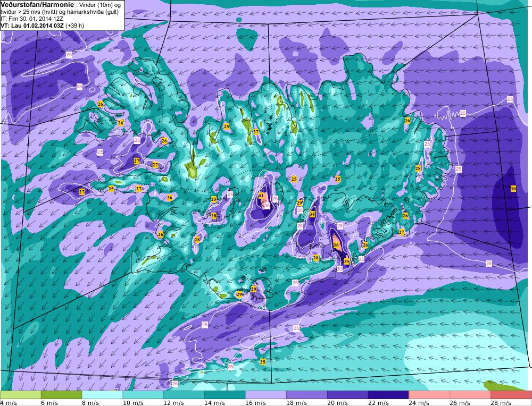Select the 'VT: Lau 01.02.2014 03Z' line
The image size is (532, 406).
(32, 26)
